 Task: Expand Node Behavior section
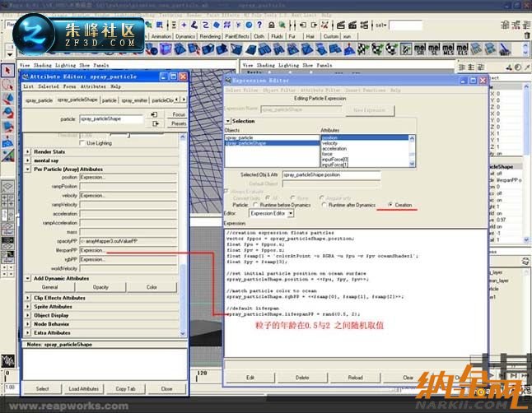[28, 324]
